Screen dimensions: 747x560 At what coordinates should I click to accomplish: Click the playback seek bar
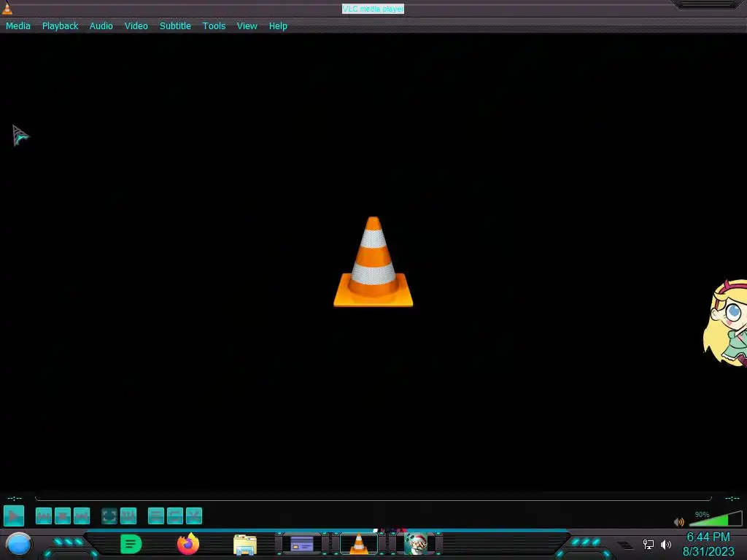[373, 499]
